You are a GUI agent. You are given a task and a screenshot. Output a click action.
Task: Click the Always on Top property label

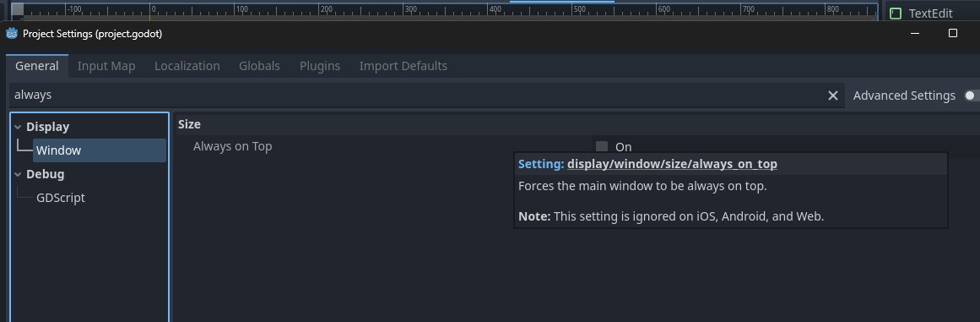232,146
